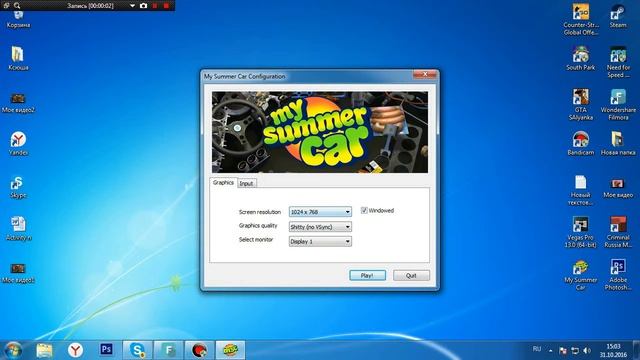Open the GTA SAlyanka shortcut
This screenshot has width=640, height=360.
(580, 104)
